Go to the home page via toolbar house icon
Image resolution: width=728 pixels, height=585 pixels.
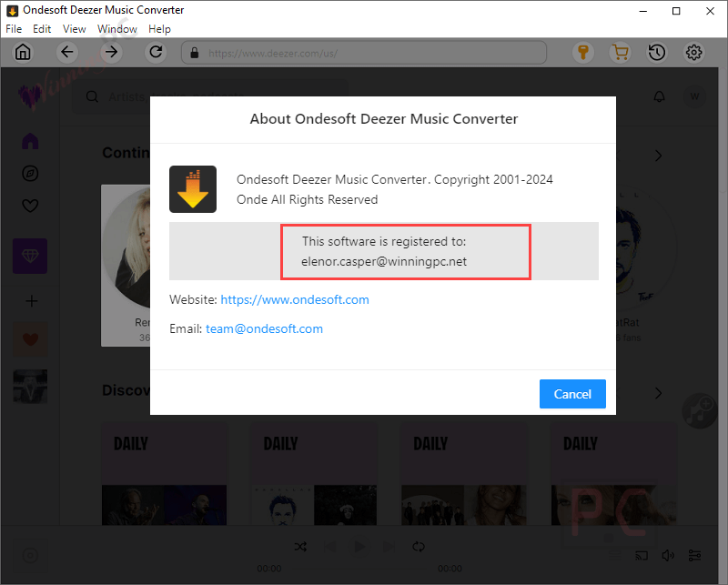tap(23, 52)
